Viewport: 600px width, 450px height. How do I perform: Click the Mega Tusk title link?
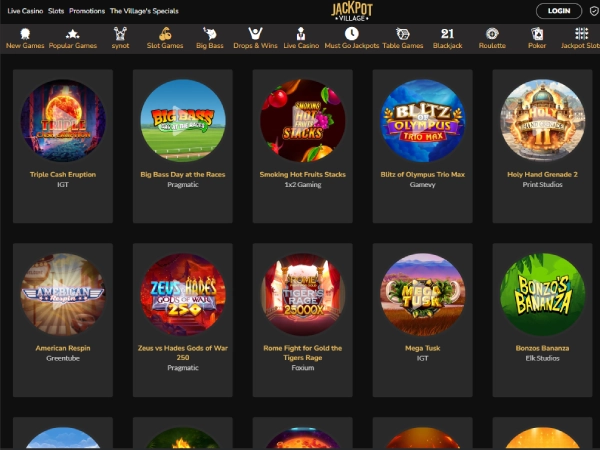tap(422, 348)
